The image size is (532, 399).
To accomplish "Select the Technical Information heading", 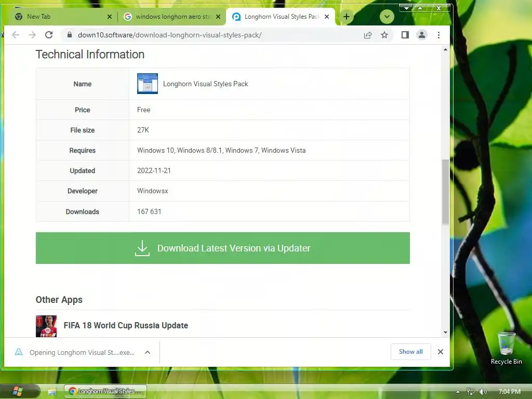I will pos(90,54).
